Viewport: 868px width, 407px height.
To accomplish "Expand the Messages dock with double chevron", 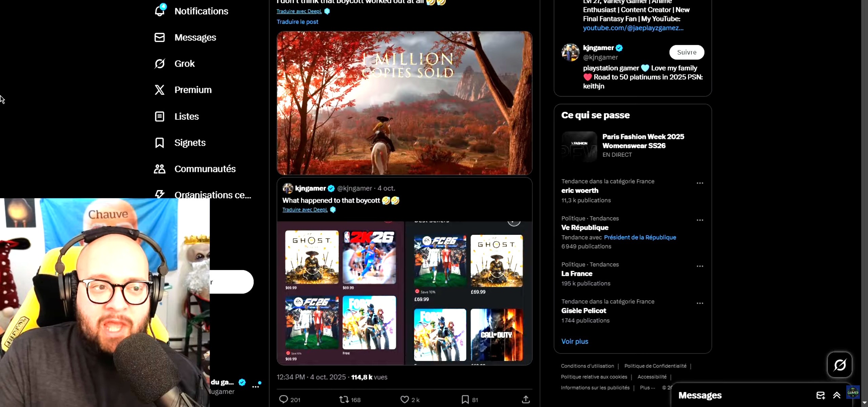I will click(x=837, y=395).
